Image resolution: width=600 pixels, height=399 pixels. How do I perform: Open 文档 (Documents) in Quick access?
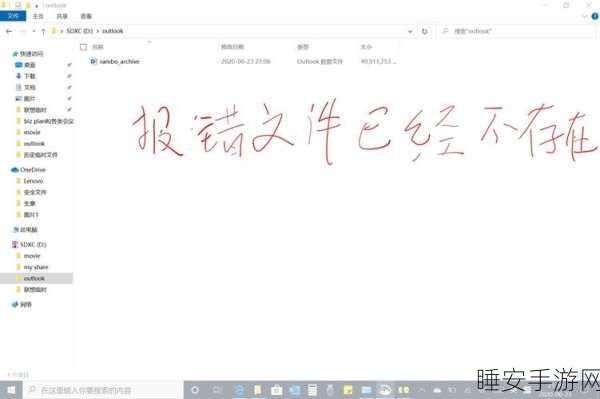(30, 87)
